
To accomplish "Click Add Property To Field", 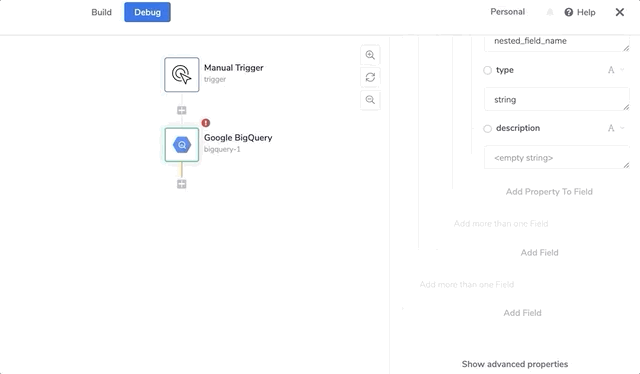I will [x=549, y=191].
